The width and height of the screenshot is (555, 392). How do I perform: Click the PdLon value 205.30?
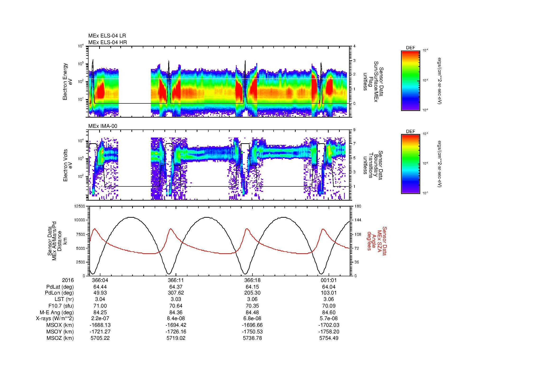click(252, 293)
